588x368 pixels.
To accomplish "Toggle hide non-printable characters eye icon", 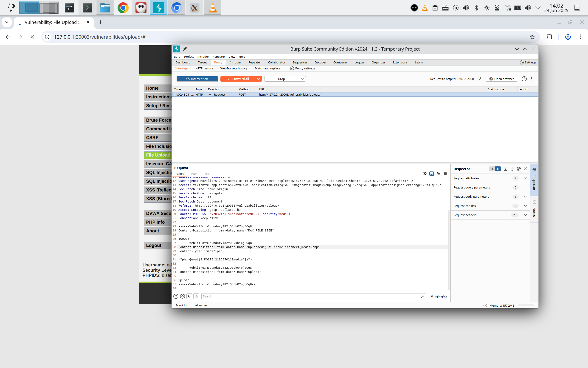I will click(x=425, y=174).
